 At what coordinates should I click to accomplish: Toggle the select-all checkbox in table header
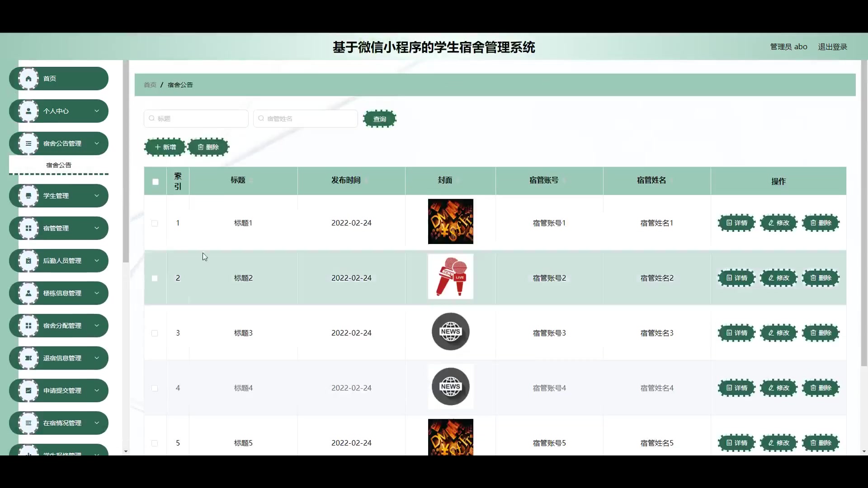point(156,182)
